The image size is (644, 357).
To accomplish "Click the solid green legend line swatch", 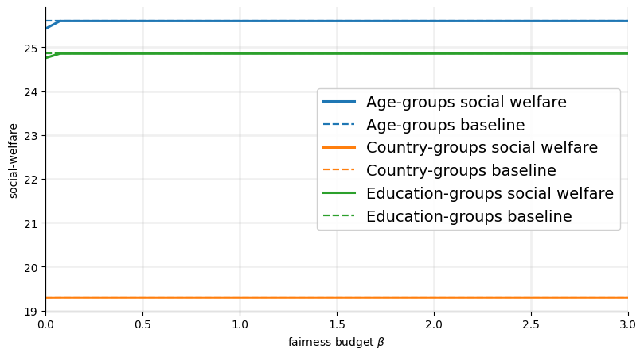I will (x=338, y=194).
